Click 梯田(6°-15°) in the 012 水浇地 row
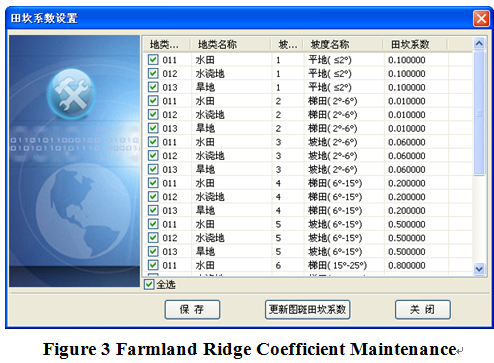Image resolution: width=494 pixels, height=363 pixels. click(335, 197)
